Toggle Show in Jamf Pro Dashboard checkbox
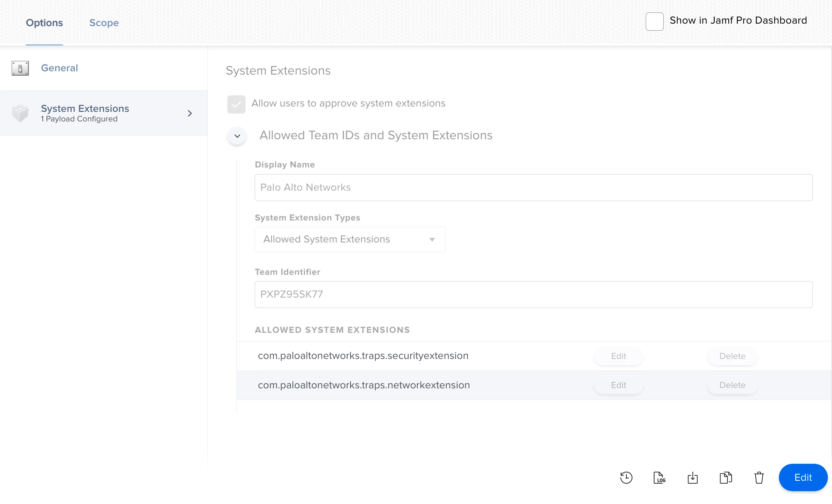The image size is (832, 504). click(654, 22)
